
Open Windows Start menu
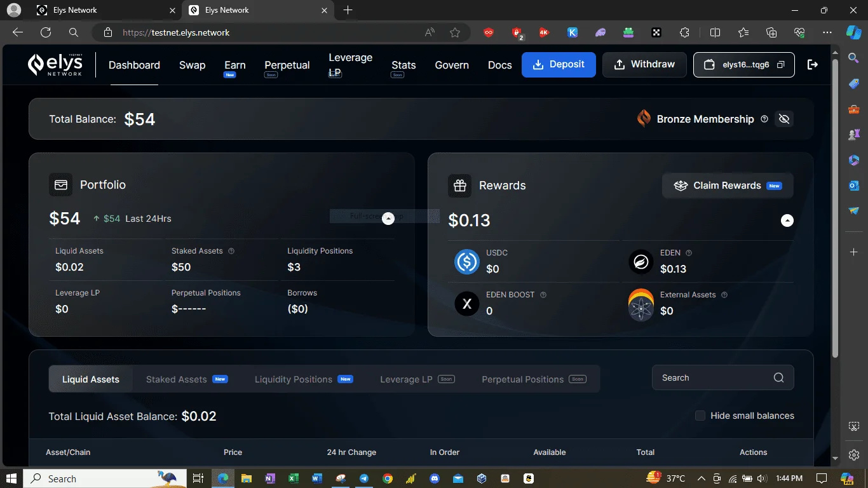[x=11, y=478]
